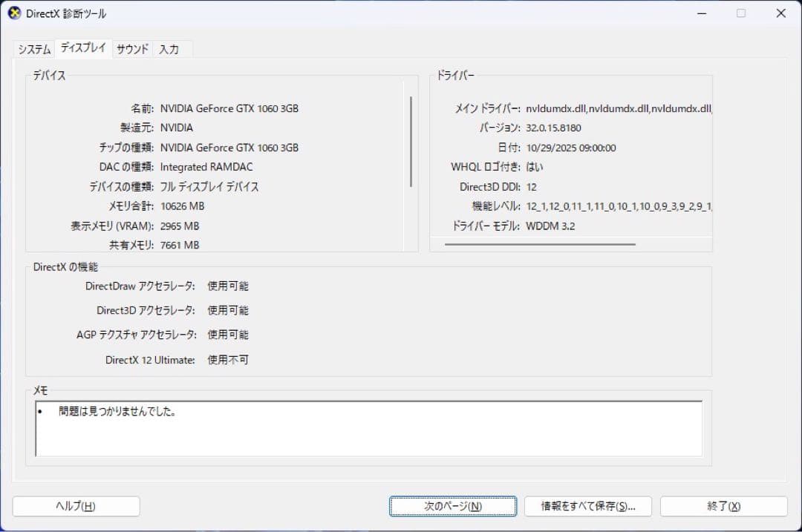The height and width of the screenshot is (532, 802).
Task: Click the driver panel horizontal scrollbar
Action: [x=540, y=244]
